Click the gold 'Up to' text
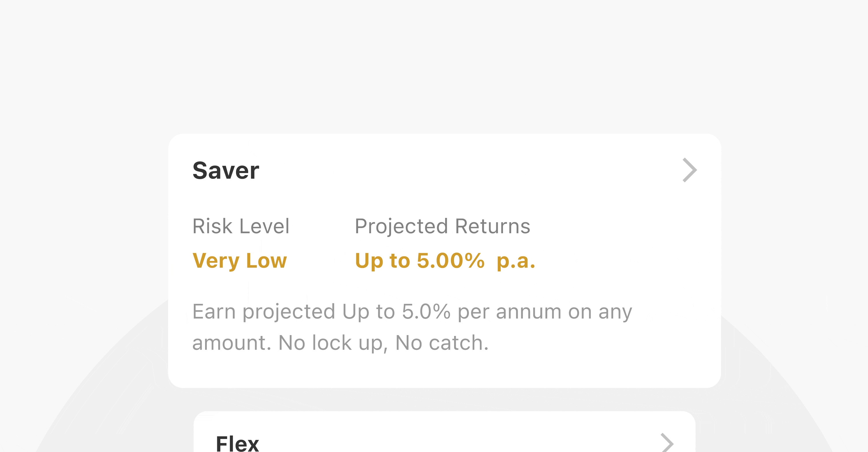This screenshot has width=868, height=452. (382, 260)
